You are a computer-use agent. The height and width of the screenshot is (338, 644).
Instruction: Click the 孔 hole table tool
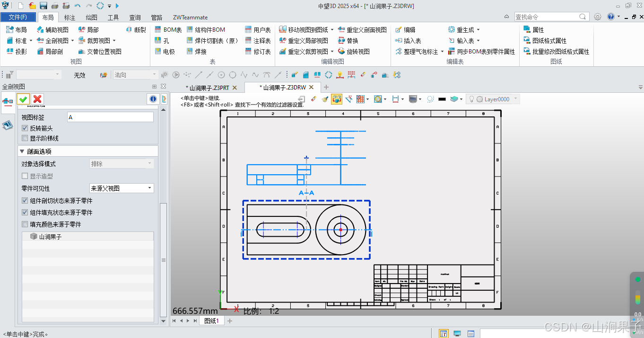click(162, 41)
